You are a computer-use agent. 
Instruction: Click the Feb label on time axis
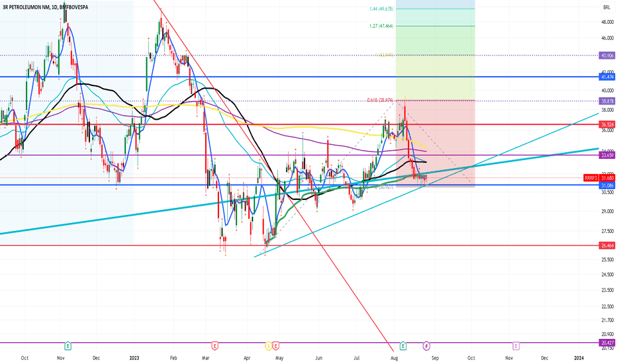173,357
